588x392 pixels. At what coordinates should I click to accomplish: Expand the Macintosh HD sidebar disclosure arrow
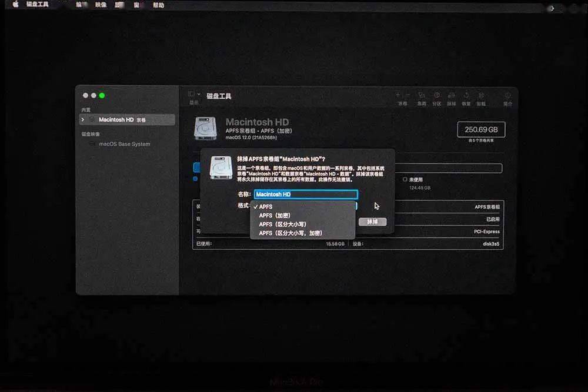pyautogui.click(x=83, y=119)
